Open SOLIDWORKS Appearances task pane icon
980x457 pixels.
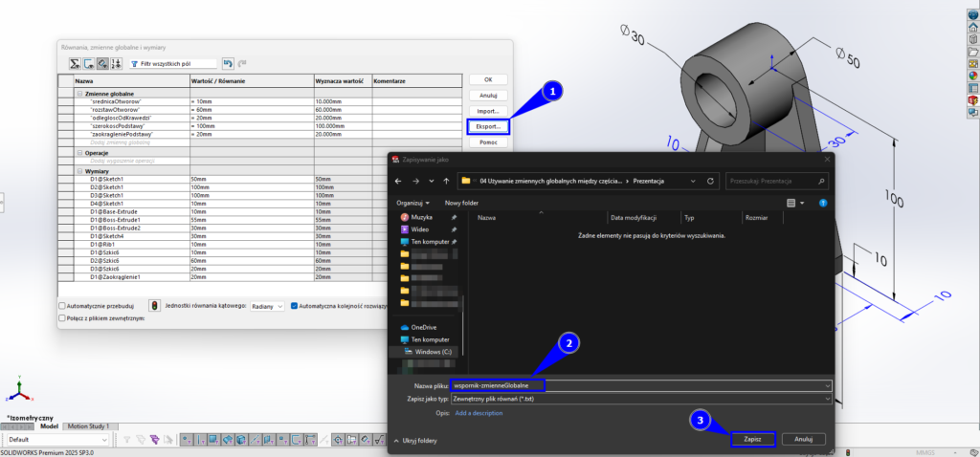pos(972,76)
